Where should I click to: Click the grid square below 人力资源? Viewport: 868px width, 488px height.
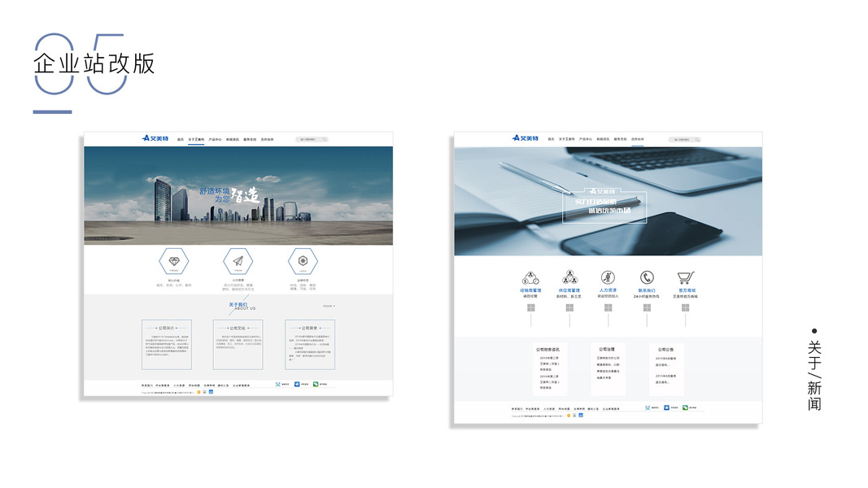(x=608, y=307)
